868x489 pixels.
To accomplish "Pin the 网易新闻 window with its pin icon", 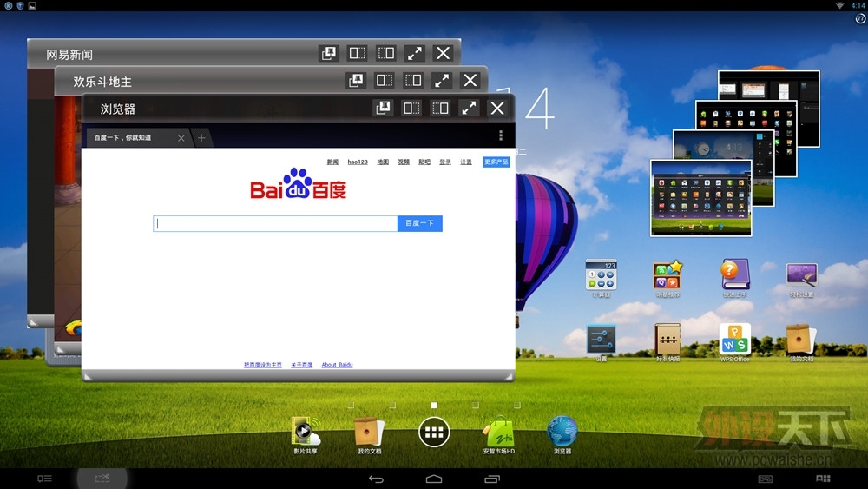I will (x=329, y=53).
